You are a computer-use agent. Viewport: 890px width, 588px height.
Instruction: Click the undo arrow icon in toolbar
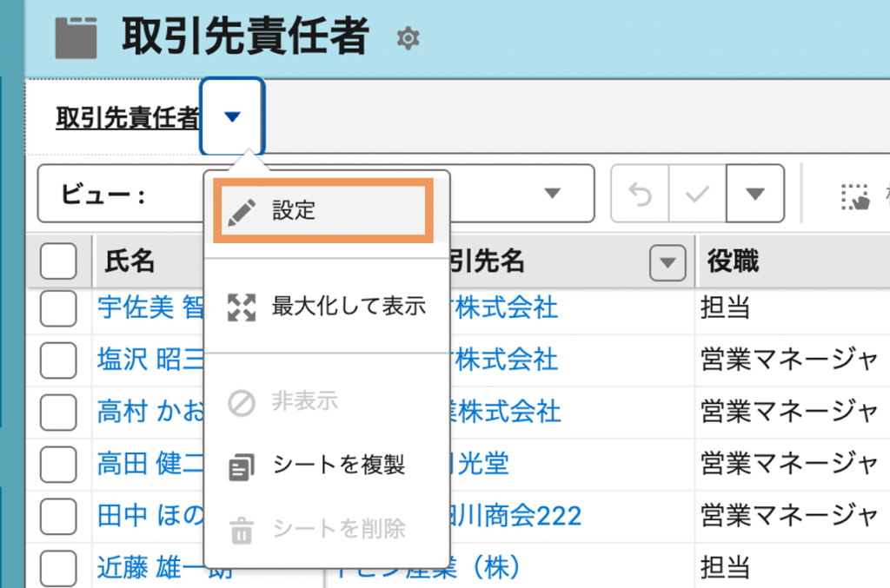tap(641, 194)
